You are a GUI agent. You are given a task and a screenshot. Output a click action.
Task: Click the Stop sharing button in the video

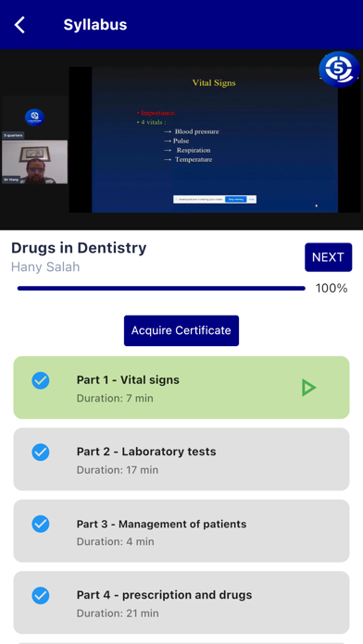click(235, 199)
